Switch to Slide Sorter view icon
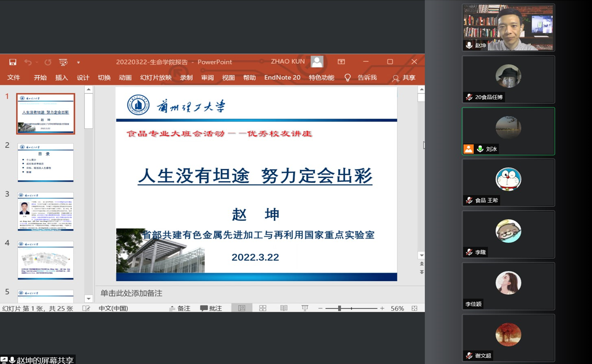Image resolution: width=592 pixels, height=364 pixels. [263, 308]
